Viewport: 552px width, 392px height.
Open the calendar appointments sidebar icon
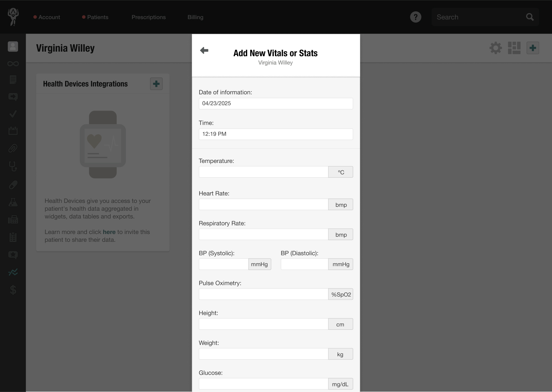point(13,131)
